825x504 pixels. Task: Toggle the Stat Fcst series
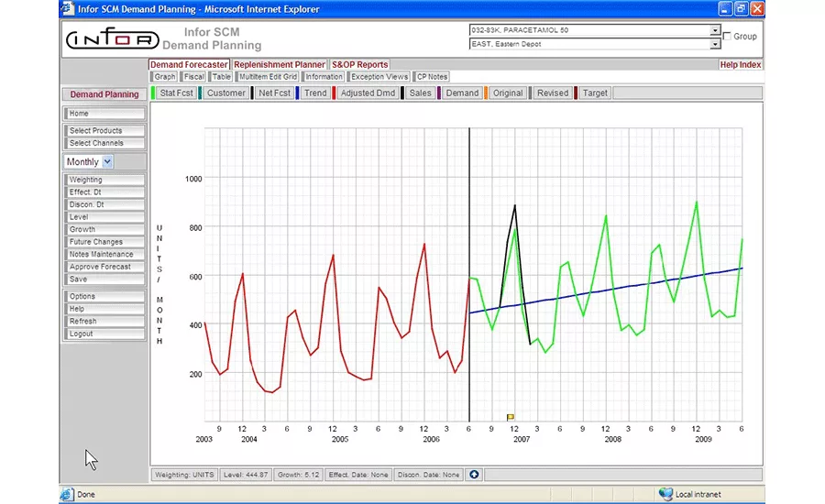coord(175,93)
